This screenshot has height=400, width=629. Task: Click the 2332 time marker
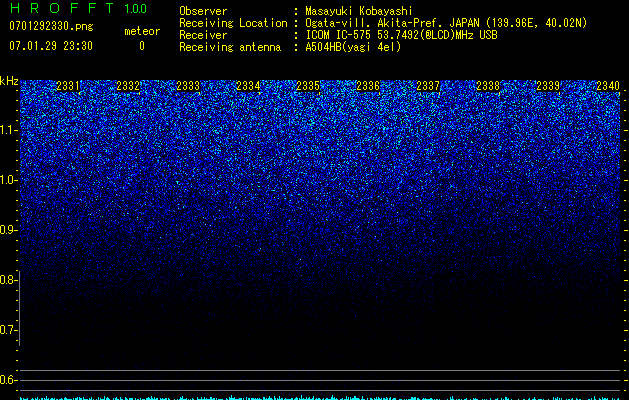click(x=128, y=86)
